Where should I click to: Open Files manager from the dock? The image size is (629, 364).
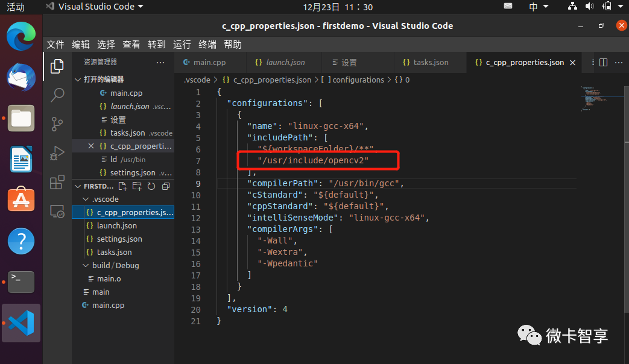(21, 119)
